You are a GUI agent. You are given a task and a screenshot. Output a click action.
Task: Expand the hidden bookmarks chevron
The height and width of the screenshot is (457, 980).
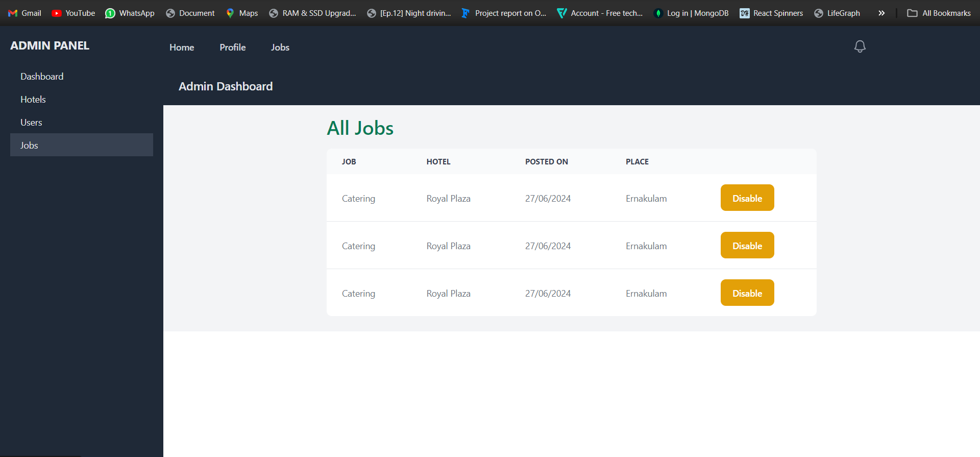pos(881,13)
